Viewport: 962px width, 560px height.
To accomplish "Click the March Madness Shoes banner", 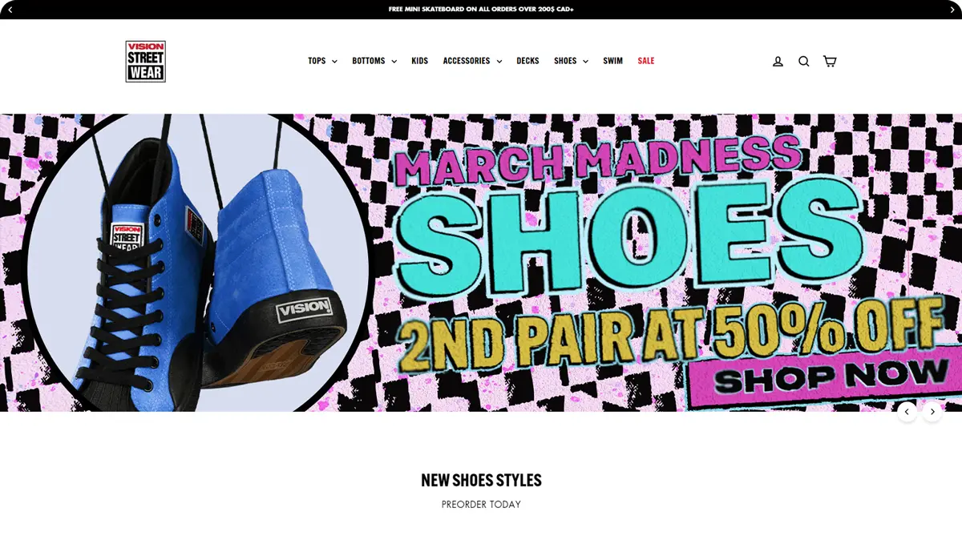I will [481, 263].
